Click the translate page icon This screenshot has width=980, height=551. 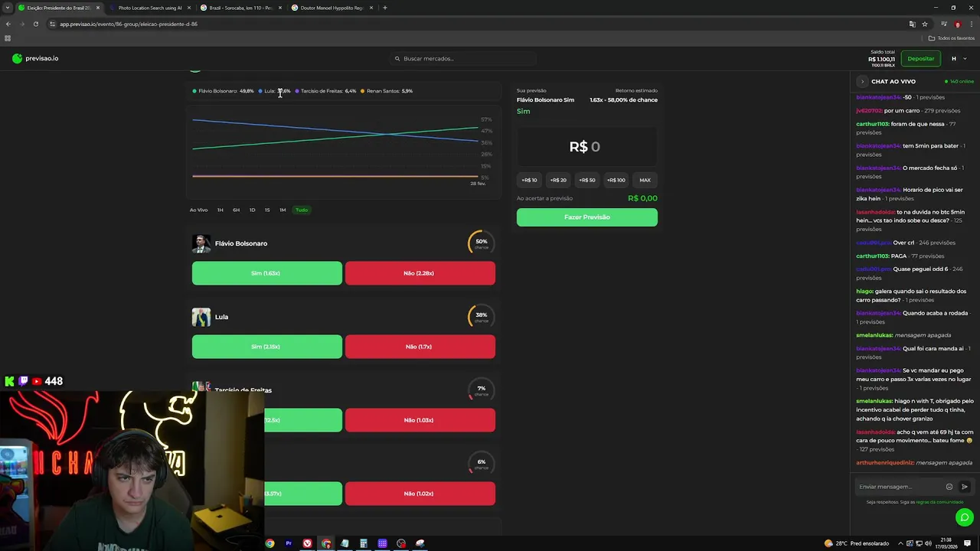point(912,24)
